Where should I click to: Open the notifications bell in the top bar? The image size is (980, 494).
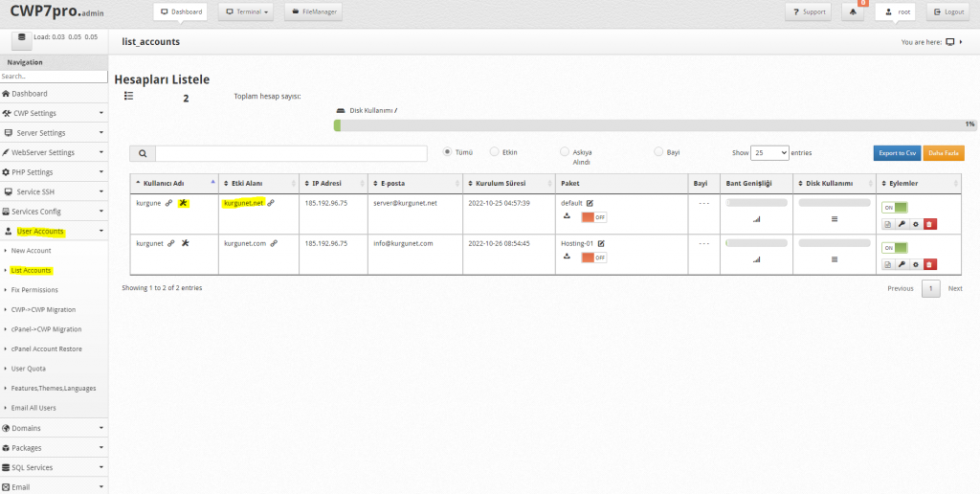pos(853,11)
